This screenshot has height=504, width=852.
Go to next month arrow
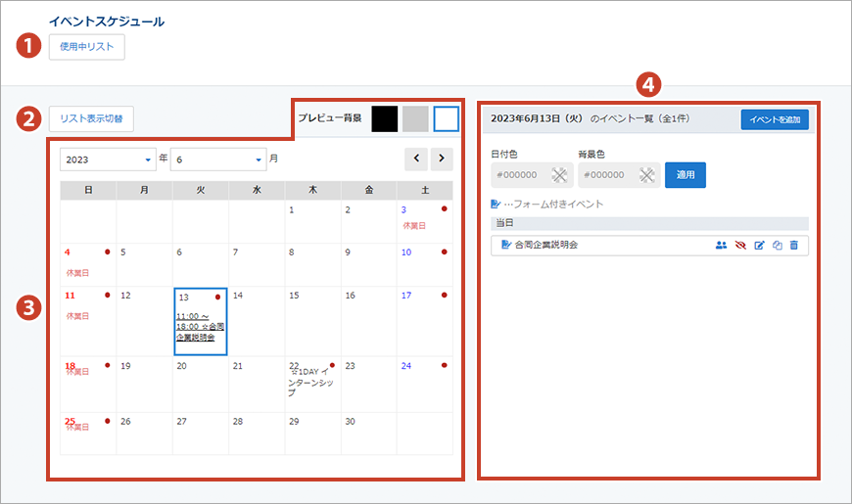coord(442,159)
